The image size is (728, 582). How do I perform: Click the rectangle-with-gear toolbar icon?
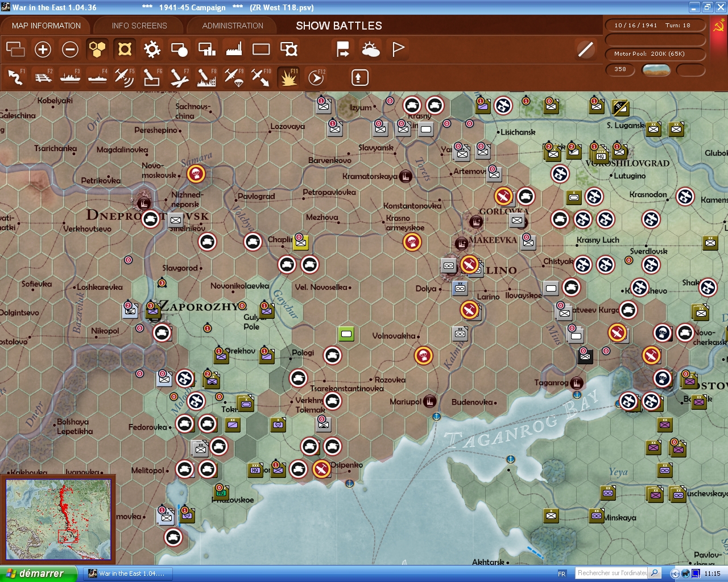288,49
